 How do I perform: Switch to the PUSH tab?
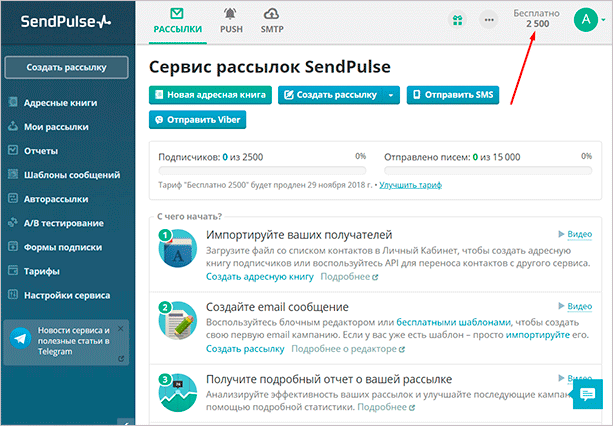[231, 21]
